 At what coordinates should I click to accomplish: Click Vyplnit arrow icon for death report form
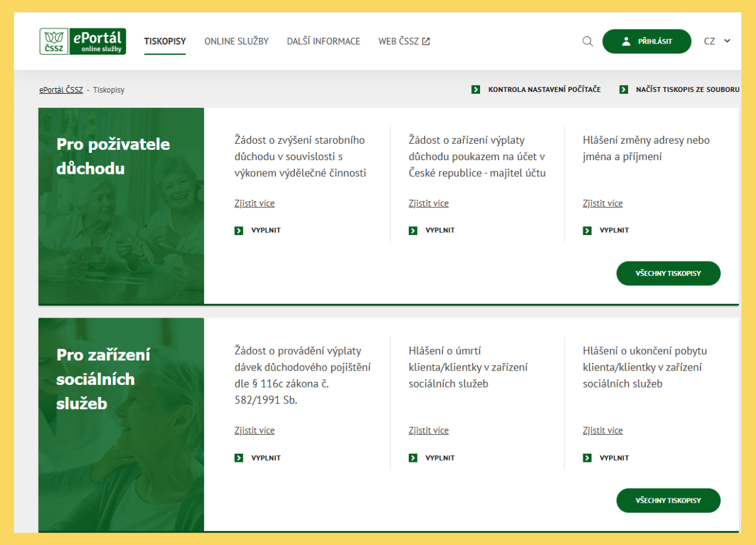coord(413,458)
